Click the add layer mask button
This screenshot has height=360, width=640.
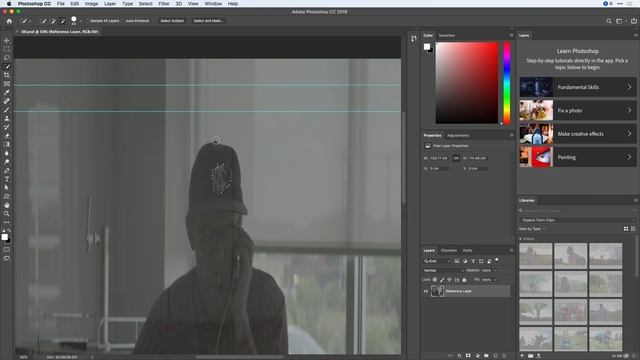(x=468, y=356)
